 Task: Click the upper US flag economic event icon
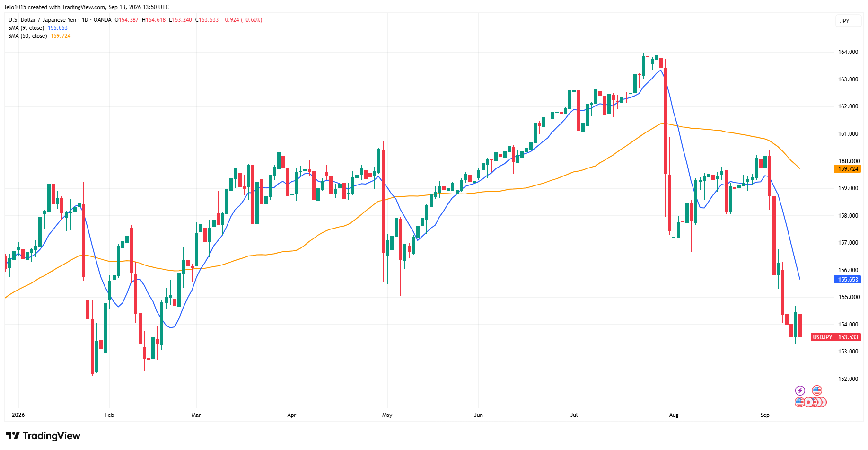817,390
